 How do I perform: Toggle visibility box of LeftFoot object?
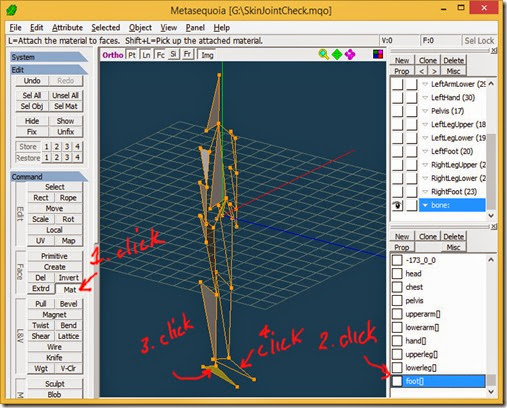[x=397, y=151]
